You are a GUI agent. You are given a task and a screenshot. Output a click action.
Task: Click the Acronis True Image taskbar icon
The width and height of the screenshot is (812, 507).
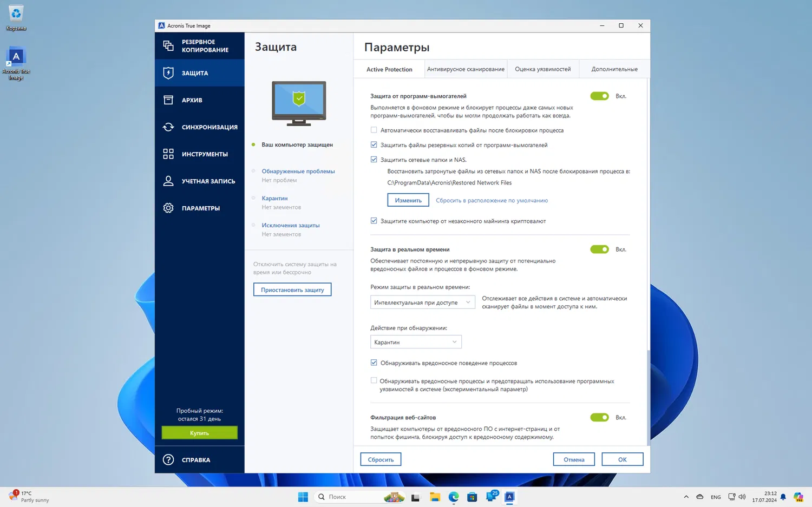pos(509,497)
